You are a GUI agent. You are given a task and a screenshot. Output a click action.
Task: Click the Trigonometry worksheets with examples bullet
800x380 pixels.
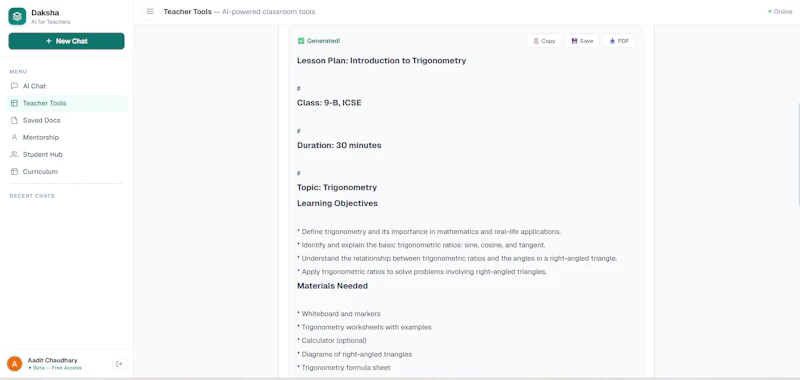tap(364, 327)
